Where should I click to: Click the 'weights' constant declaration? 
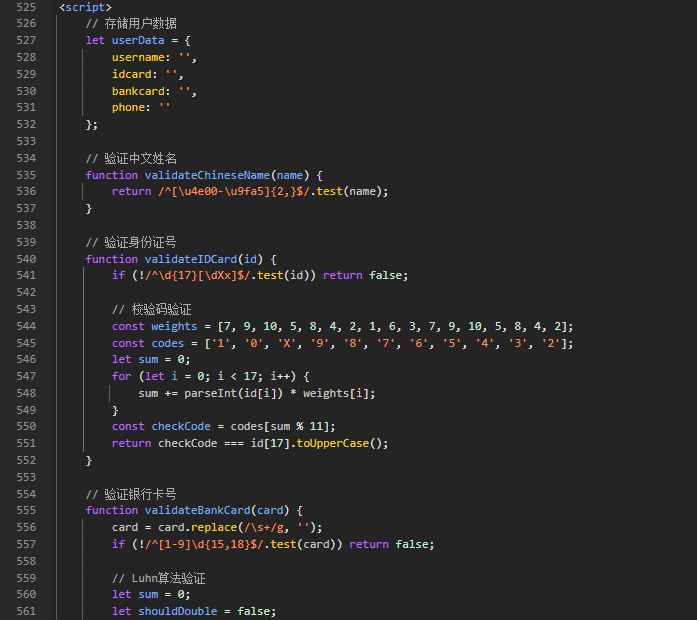[342, 326]
